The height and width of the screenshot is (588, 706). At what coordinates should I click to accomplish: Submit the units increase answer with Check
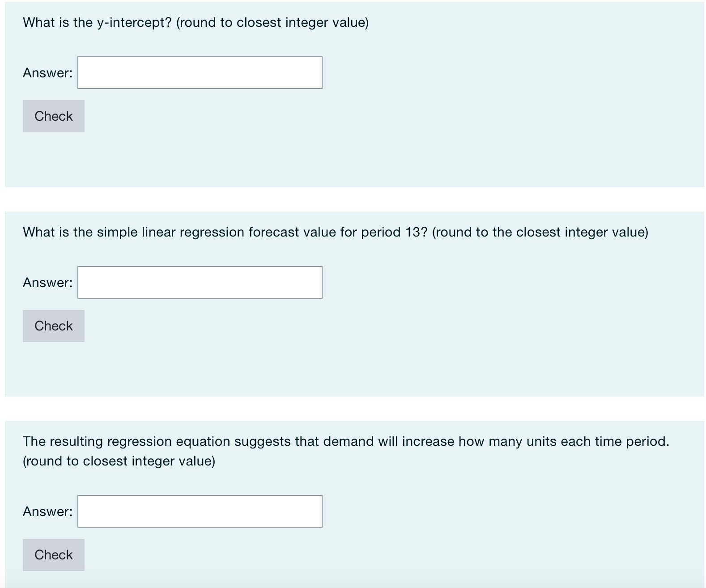tap(53, 554)
